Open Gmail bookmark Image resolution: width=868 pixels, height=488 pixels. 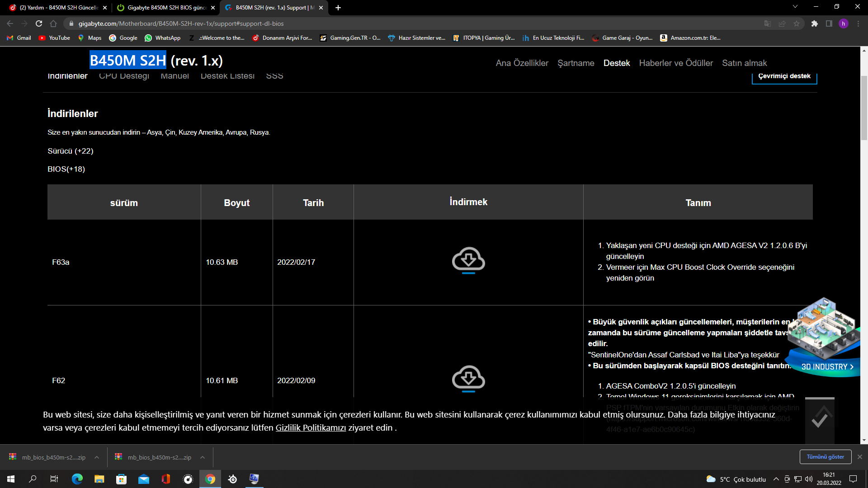click(x=19, y=38)
